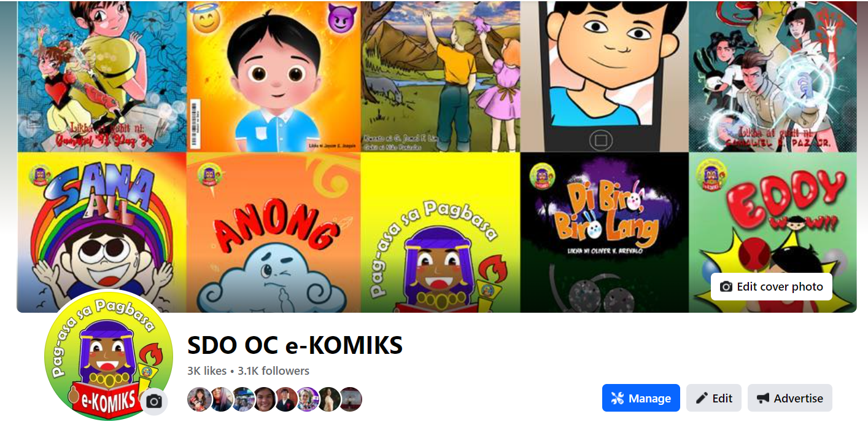Click the camera icon on profile picture
This screenshot has height=427, width=868.
[154, 402]
